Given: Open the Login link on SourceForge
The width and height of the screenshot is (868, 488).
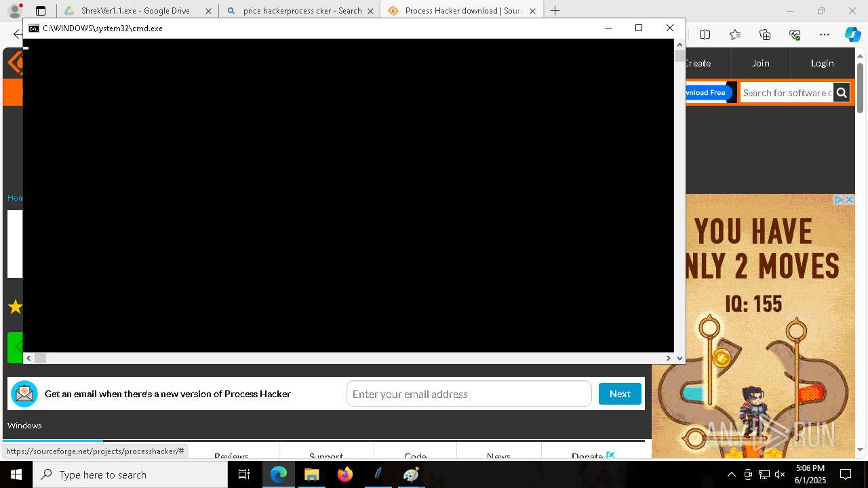Looking at the screenshot, I should 822,63.
